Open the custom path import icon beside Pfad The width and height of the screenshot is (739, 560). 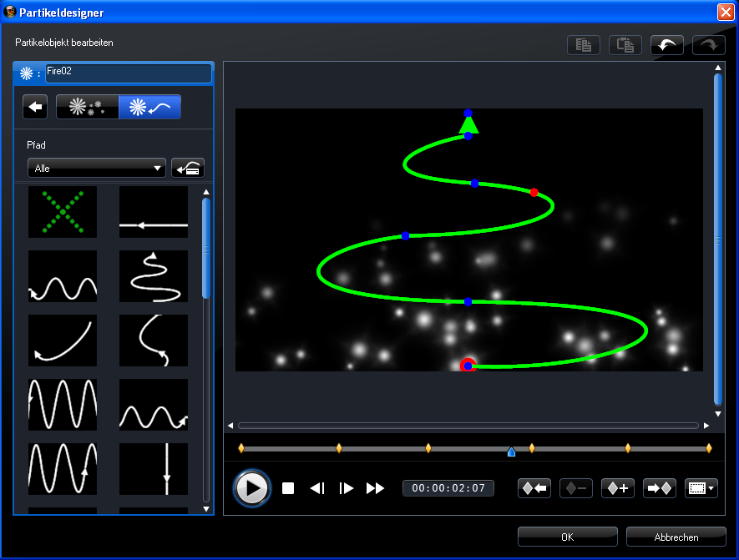pyautogui.click(x=188, y=168)
